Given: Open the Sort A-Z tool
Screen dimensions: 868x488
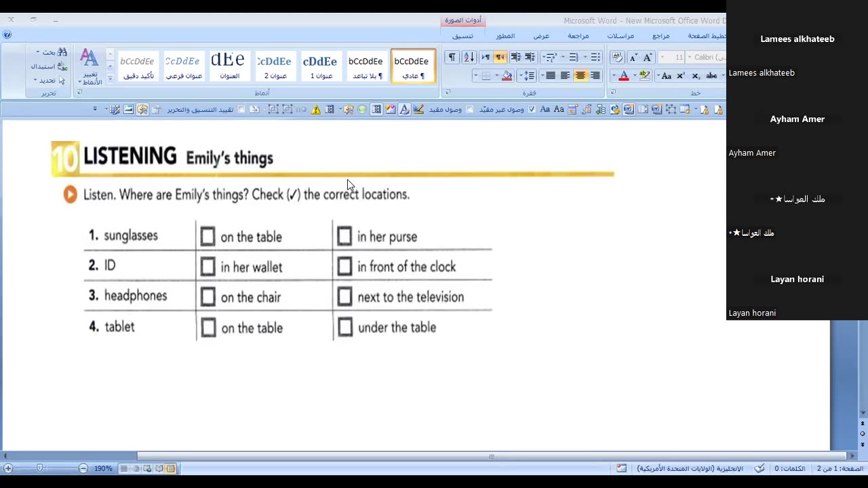Looking at the screenshot, I should pos(469,57).
